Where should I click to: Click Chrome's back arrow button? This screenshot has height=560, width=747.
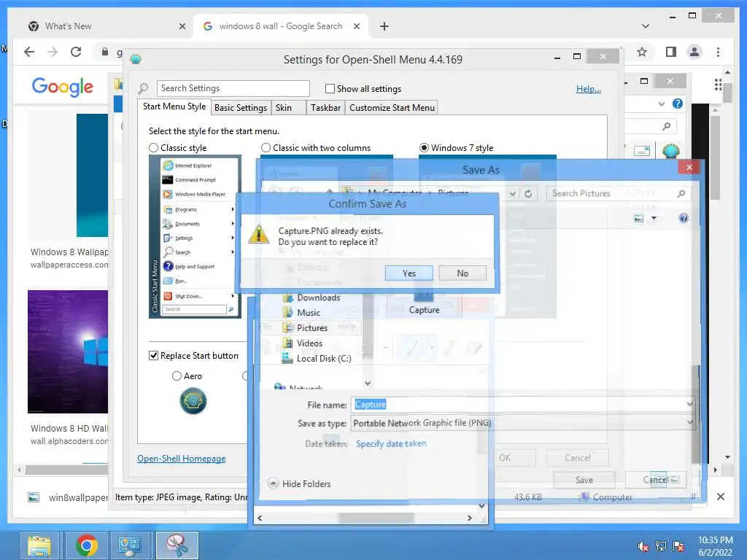click(x=29, y=52)
